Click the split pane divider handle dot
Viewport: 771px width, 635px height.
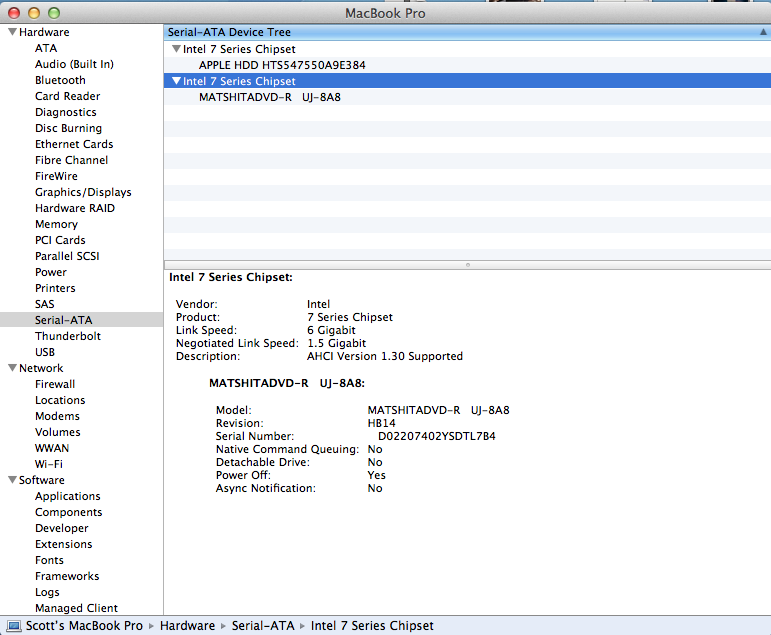click(468, 265)
